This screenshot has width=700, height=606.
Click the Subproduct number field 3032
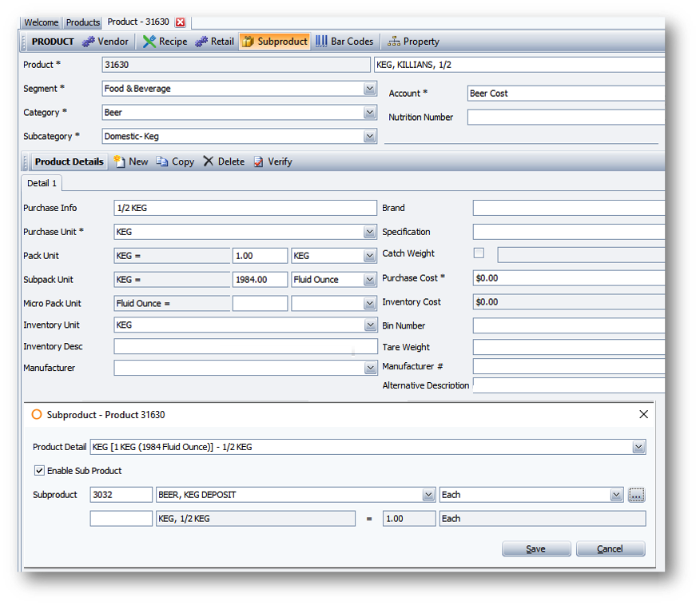click(121, 495)
